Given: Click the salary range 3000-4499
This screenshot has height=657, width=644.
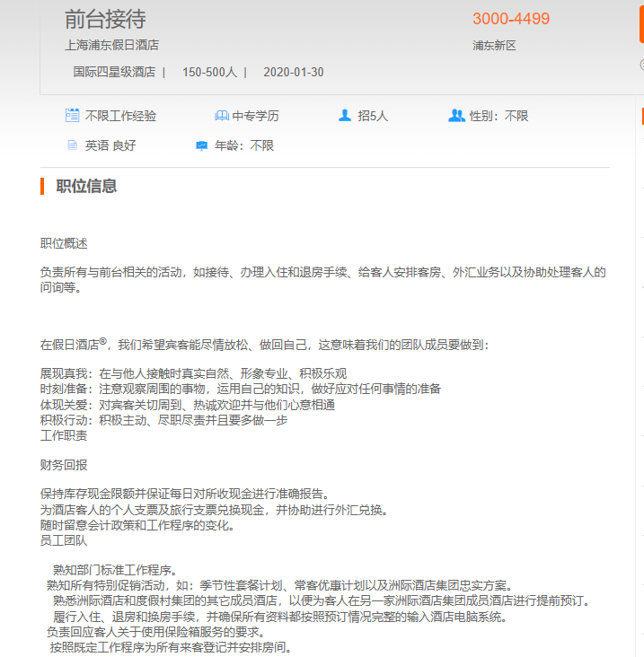Looking at the screenshot, I should point(511,19).
